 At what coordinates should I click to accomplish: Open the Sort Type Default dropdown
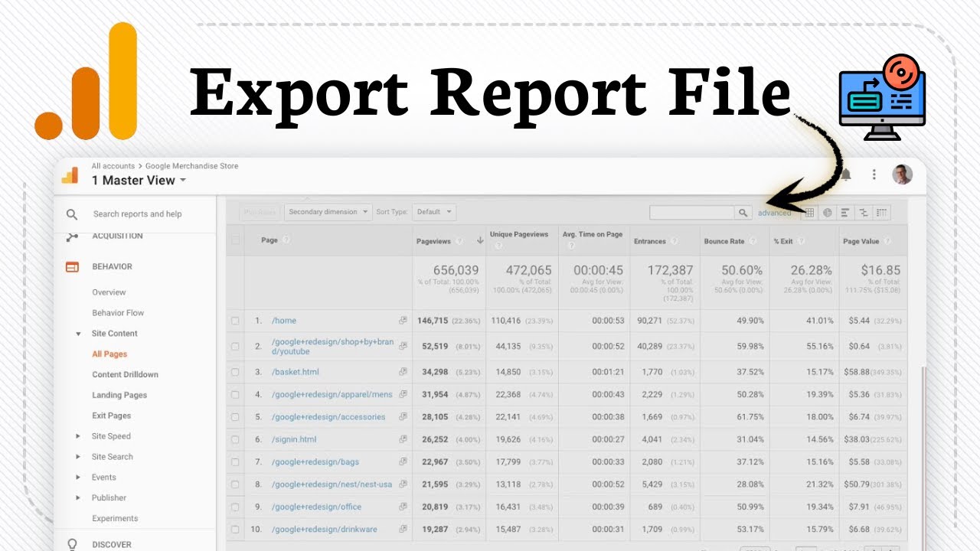[434, 212]
